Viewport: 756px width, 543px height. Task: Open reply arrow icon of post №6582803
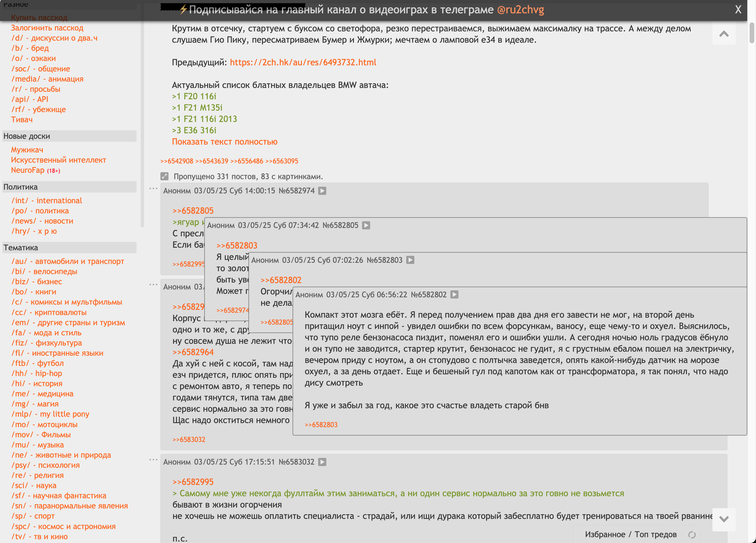(x=410, y=260)
